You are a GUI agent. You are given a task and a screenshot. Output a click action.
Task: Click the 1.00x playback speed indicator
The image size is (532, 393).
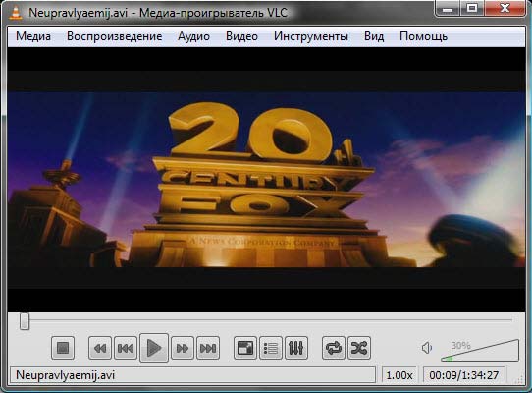[x=399, y=375]
